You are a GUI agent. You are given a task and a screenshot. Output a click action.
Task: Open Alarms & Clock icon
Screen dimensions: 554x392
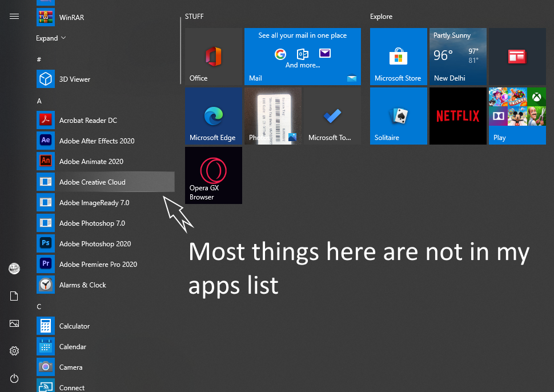click(x=46, y=285)
